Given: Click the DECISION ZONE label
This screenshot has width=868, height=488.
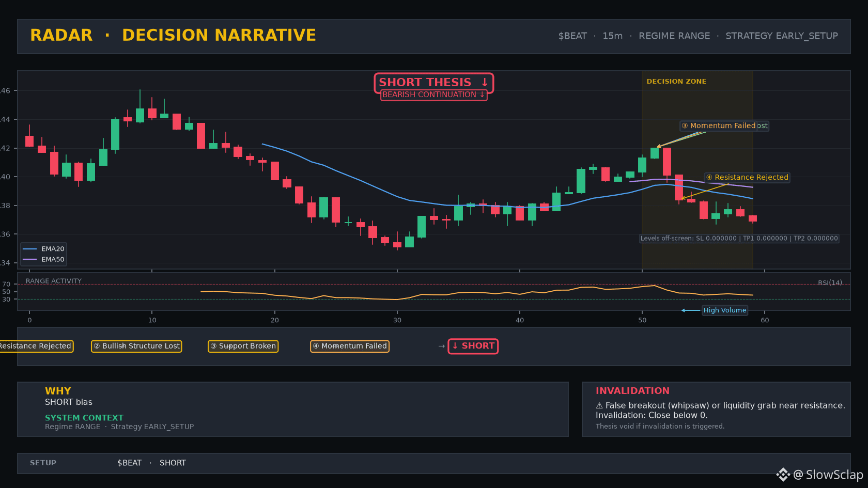Looking at the screenshot, I should point(676,82).
